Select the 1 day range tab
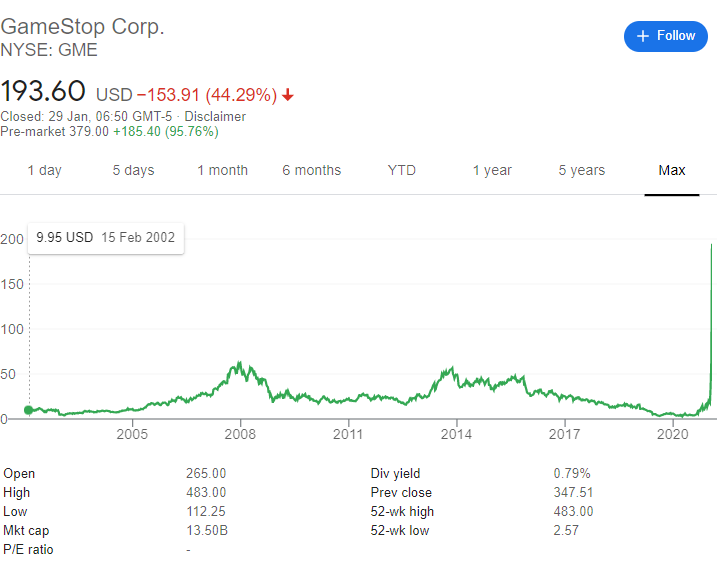Image resolution: width=727 pixels, height=565 pixels. (44, 170)
